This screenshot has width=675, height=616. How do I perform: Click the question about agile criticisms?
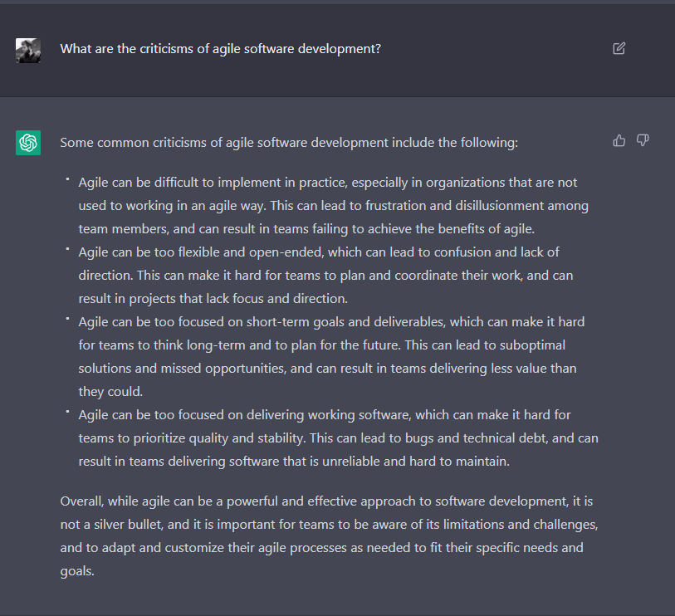(x=220, y=49)
